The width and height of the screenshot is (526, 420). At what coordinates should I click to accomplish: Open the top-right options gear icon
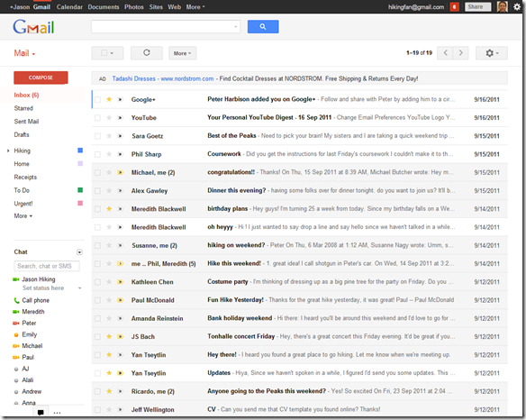[x=517, y=6]
